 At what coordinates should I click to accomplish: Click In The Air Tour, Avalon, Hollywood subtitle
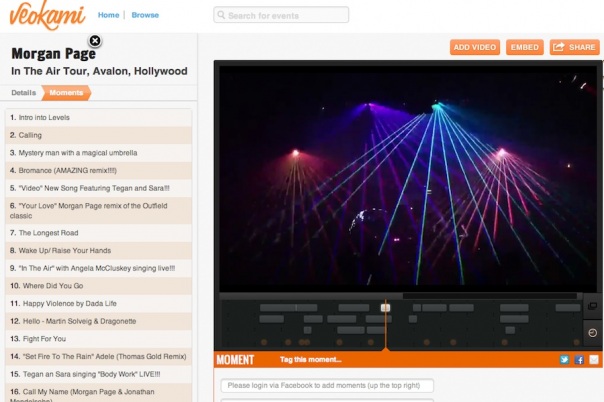pyautogui.click(x=99, y=71)
